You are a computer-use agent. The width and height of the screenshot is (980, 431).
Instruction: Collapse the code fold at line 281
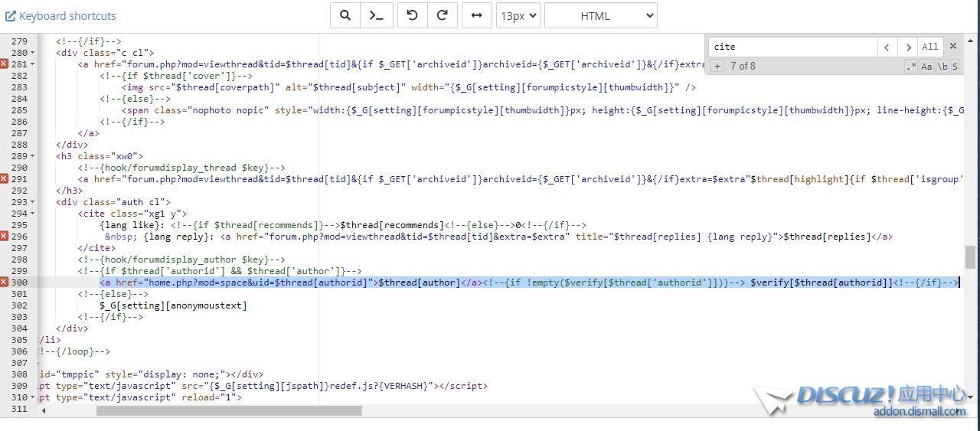pyautogui.click(x=32, y=64)
